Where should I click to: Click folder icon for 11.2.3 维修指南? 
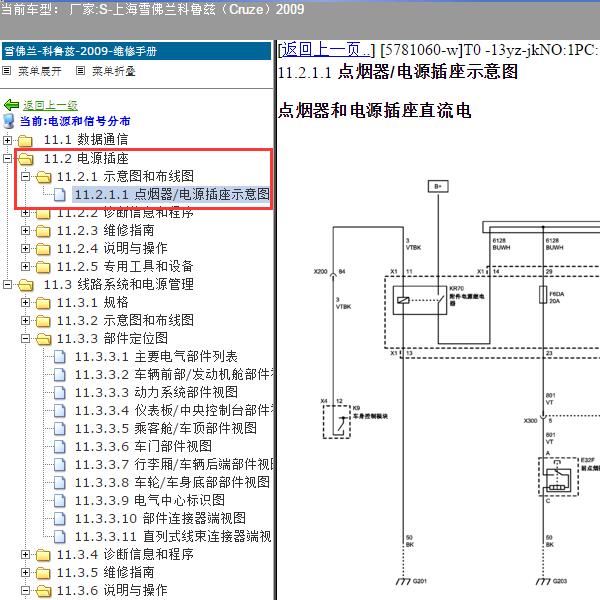[43, 231]
